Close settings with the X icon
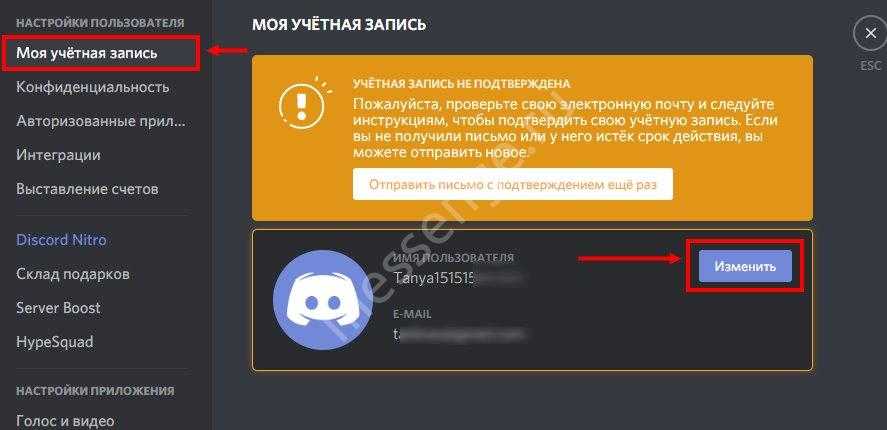The image size is (887, 430). coord(870,35)
